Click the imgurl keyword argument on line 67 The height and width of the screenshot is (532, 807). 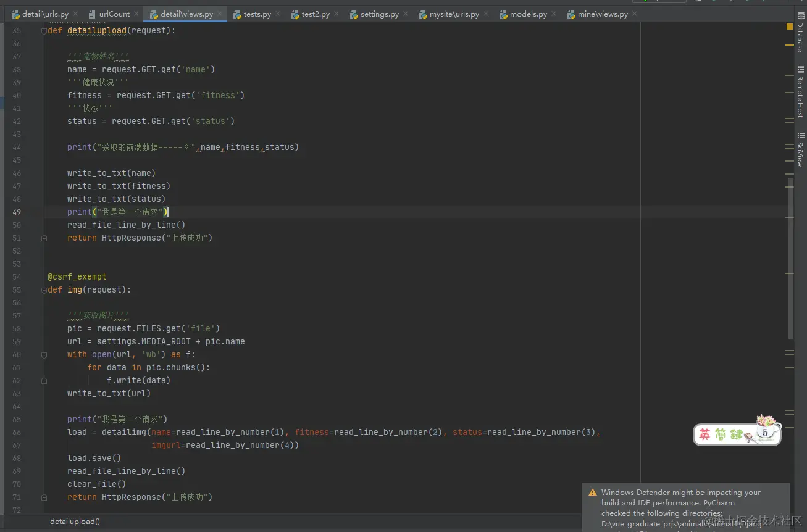pos(166,445)
